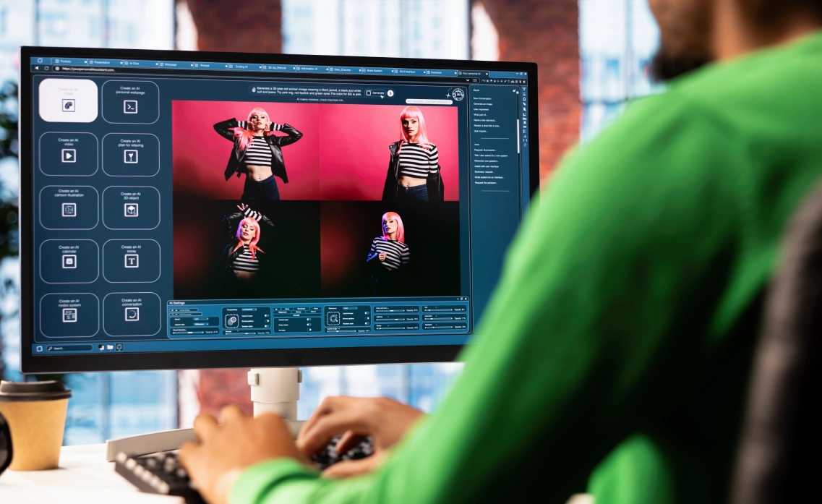822x504 pixels.
Task: Click the taskbar Search box
Action: coord(69,349)
